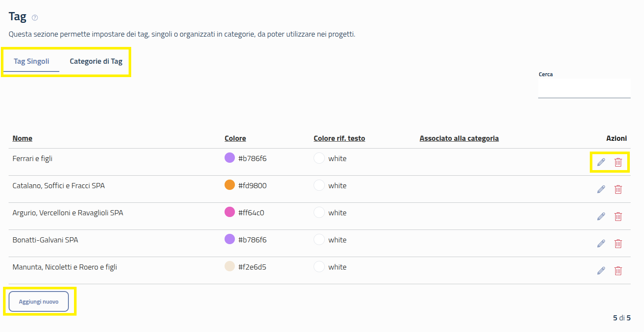Trash the Manunta, Nicoletti e Roero tag
The height and width of the screenshot is (332, 644).
point(618,270)
